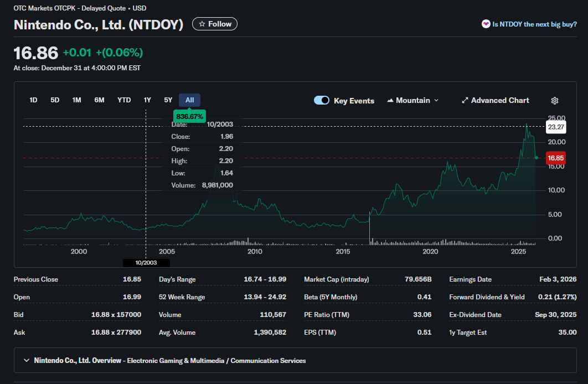Select the YTD time range
588x384 pixels.
(124, 100)
